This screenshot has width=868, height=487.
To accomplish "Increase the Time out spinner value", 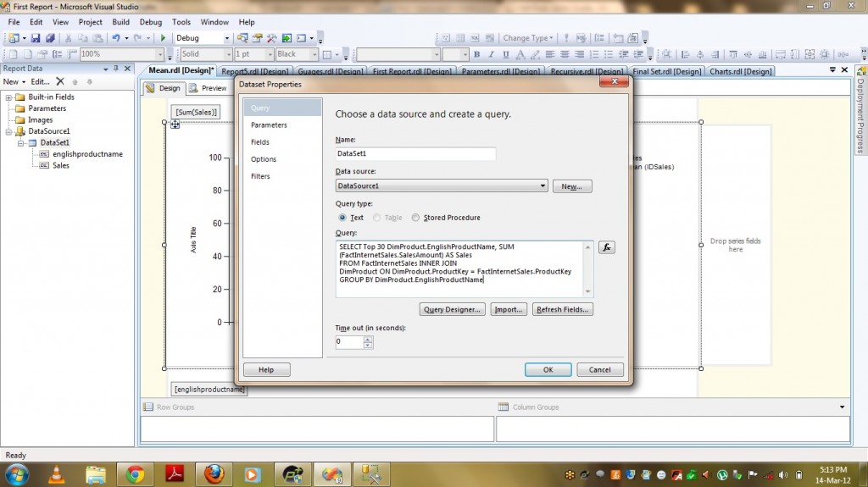I will click(x=368, y=339).
